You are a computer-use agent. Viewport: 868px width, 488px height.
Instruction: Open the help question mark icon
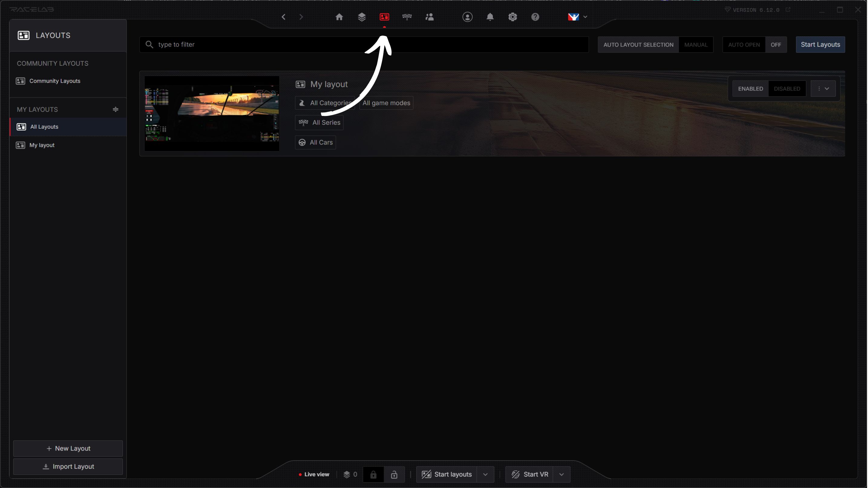(x=535, y=17)
